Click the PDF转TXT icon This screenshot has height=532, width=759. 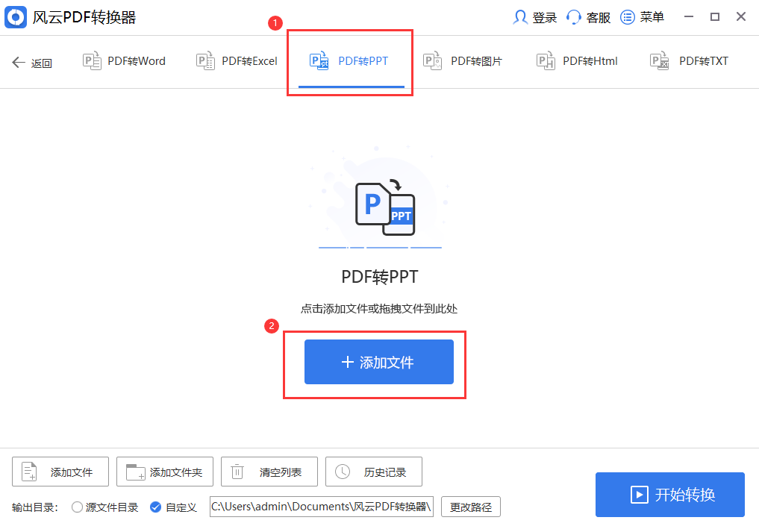[x=659, y=61]
